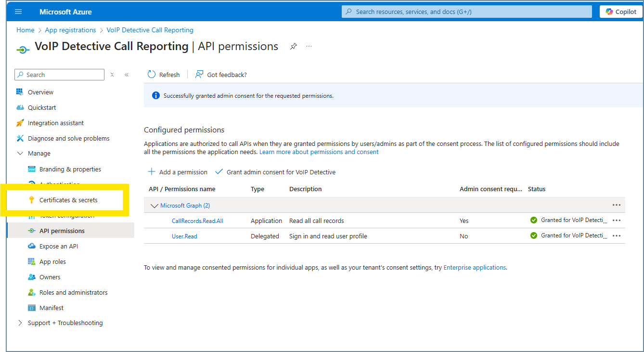The width and height of the screenshot is (644, 352).
Task: Open the User.Read permission
Action: click(x=184, y=236)
